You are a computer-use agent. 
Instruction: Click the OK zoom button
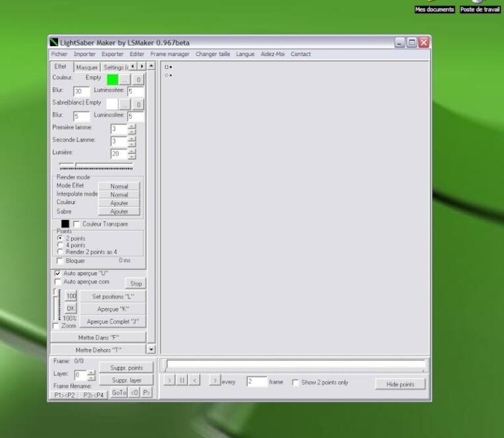click(71, 308)
